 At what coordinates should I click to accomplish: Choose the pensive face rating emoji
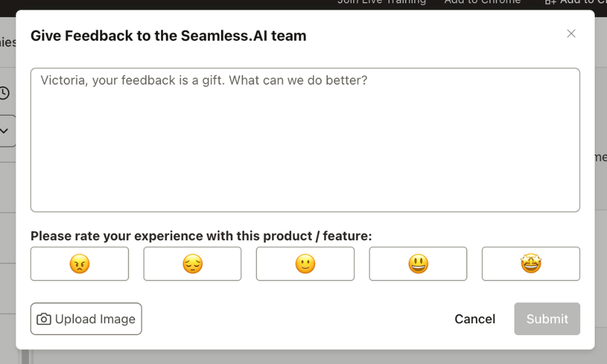click(x=192, y=264)
